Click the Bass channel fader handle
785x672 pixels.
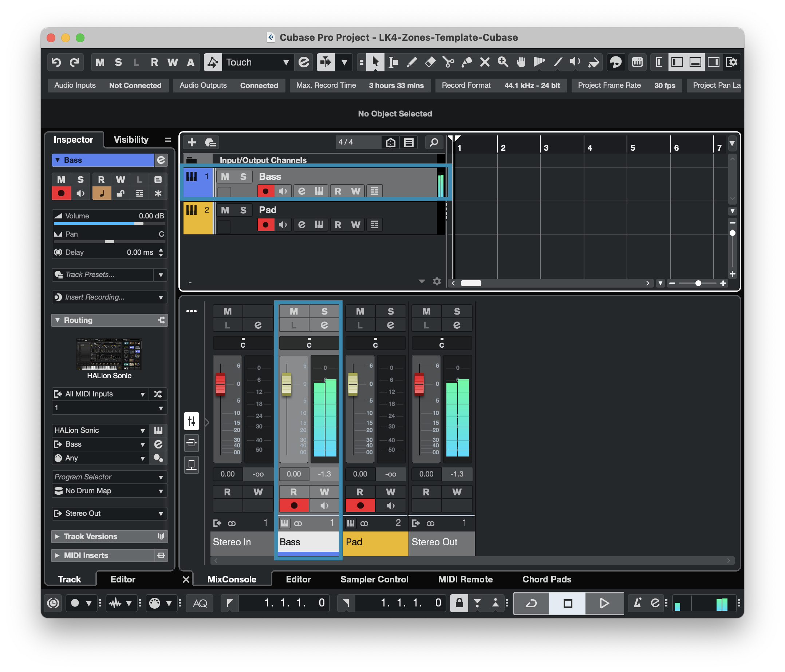pos(287,384)
